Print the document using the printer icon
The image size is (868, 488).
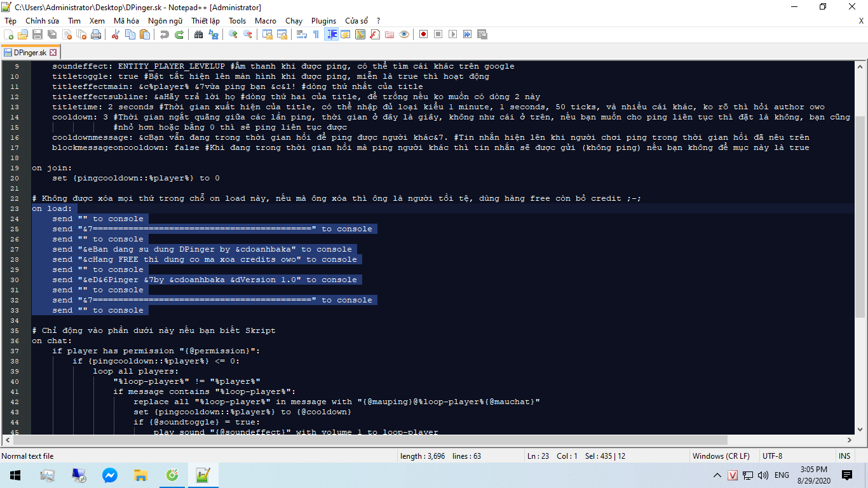click(96, 34)
